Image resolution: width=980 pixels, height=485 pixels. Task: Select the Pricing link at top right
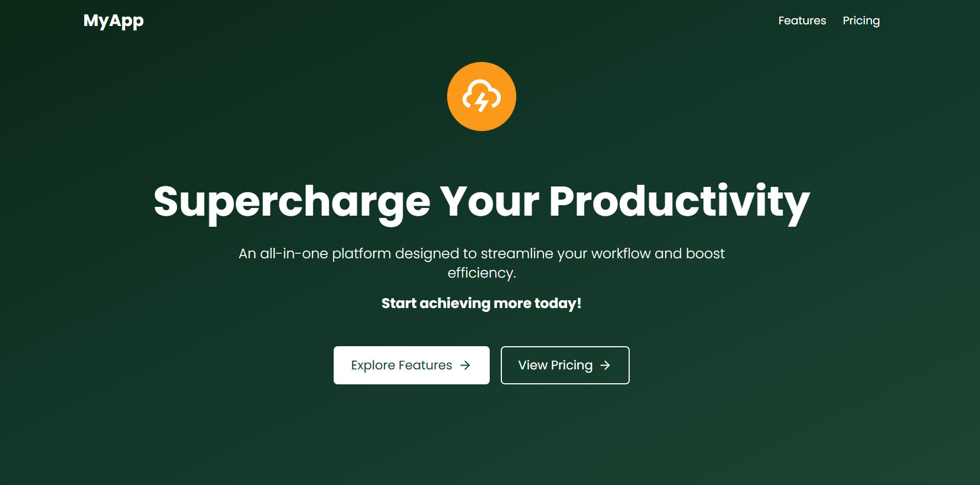[x=861, y=20]
